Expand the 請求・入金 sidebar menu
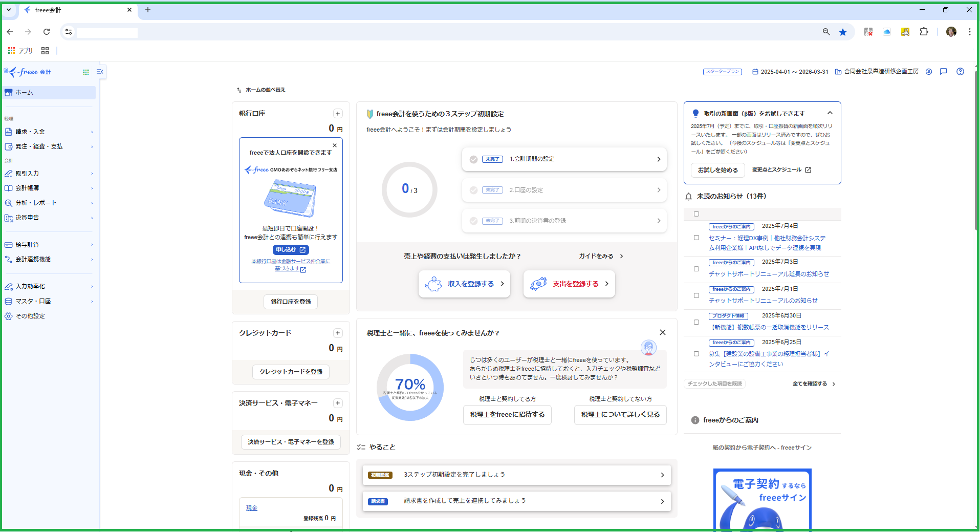The image size is (980, 532). (49, 132)
